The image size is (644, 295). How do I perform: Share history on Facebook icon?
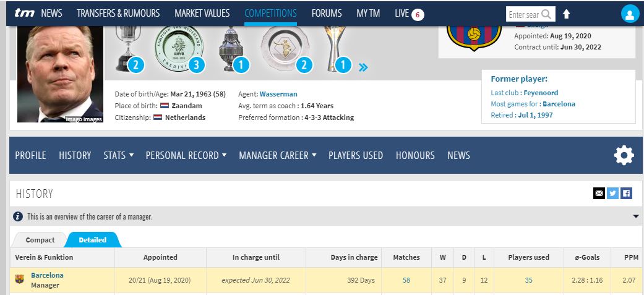click(626, 193)
